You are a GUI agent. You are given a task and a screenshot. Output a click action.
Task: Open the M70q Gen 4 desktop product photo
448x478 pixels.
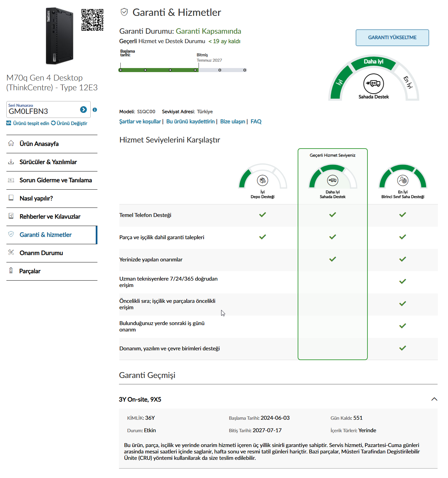pyautogui.click(x=59, y=36)
